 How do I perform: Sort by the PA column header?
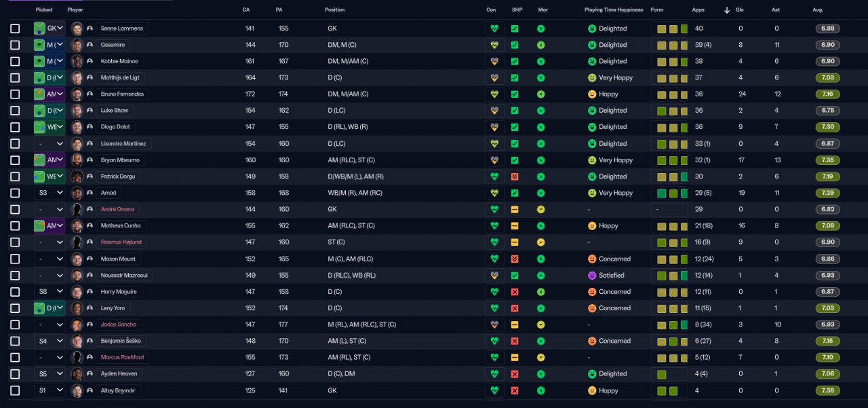tap(279, 10)
